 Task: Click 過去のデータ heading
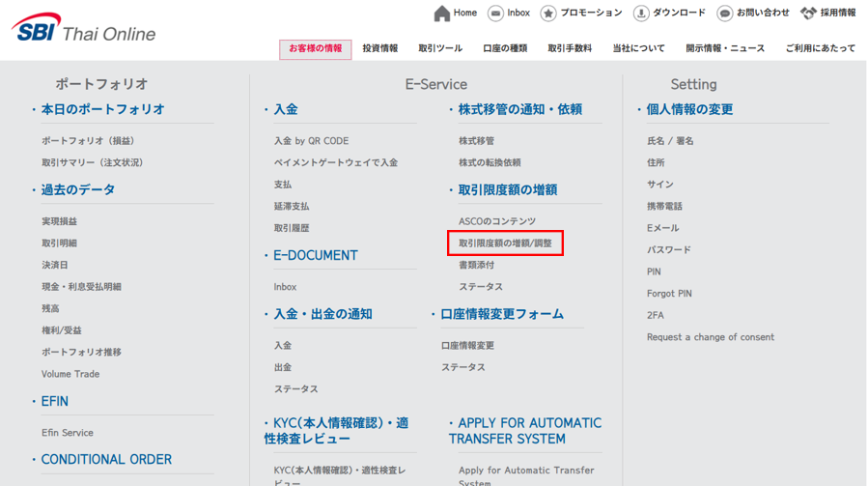click(78, 189)
